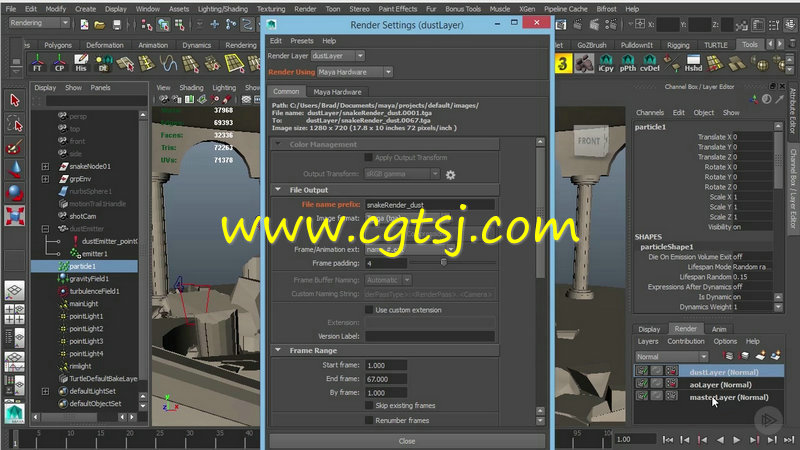Viewport: 800px width, 450px height.
Task: Choose the Paint selection tool
Action: [x=14, y=147]
